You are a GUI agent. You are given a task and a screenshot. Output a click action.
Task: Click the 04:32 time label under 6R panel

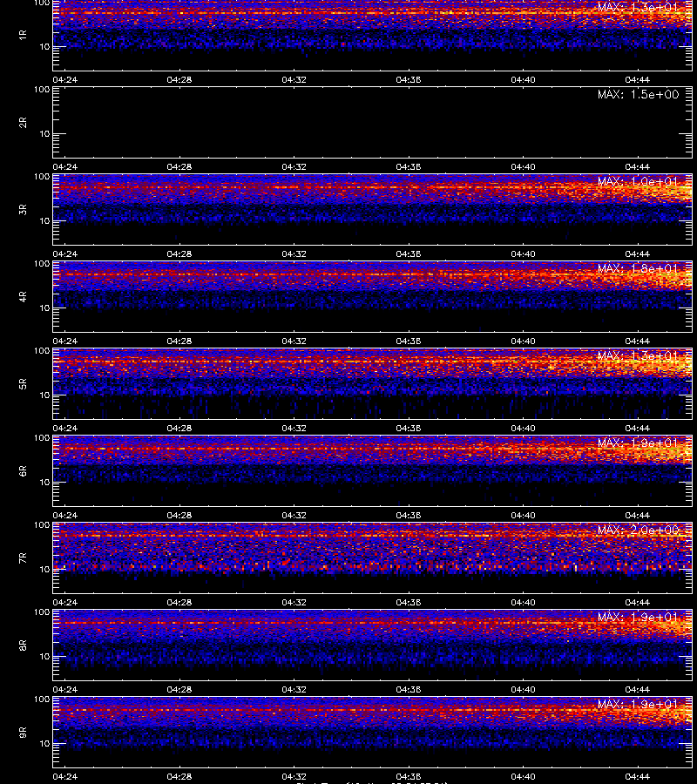(294, 515)
